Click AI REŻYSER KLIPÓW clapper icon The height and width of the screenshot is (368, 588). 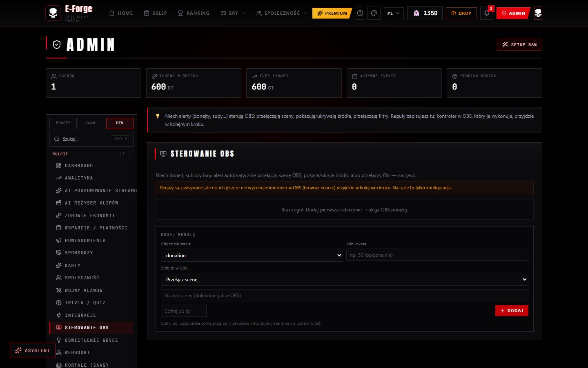tap(59, 203)
